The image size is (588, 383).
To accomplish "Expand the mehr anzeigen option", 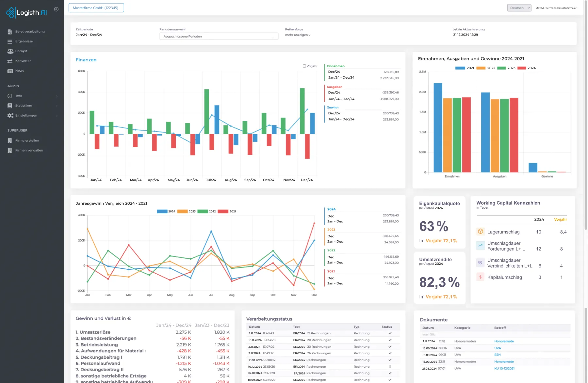I will (x=298, y=35).
